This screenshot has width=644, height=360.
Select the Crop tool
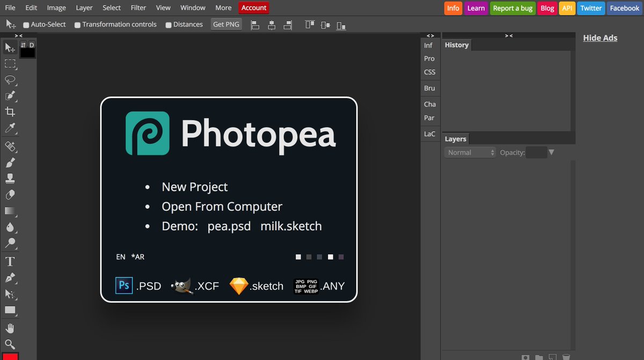pos(10,112)
